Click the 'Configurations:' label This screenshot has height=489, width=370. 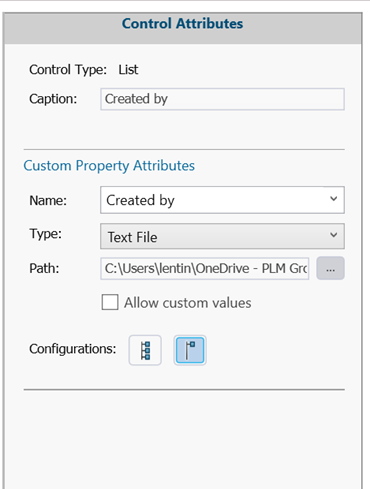pyautogui.click(x=73, y=349)
